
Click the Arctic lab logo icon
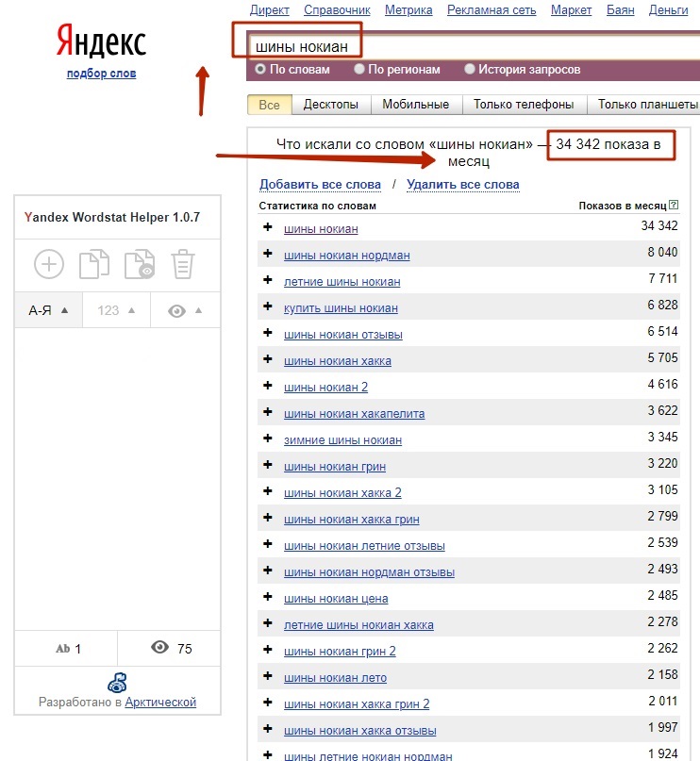click(117, 683)
